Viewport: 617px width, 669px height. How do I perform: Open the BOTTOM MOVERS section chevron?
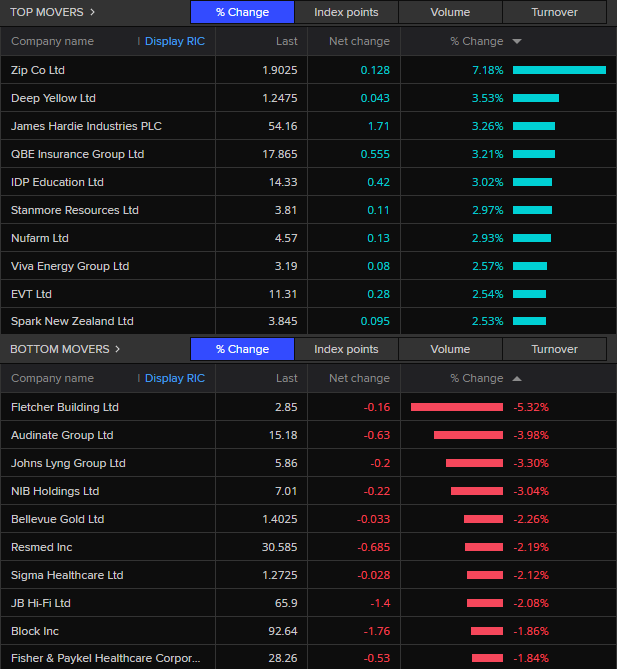click(117, 349)
